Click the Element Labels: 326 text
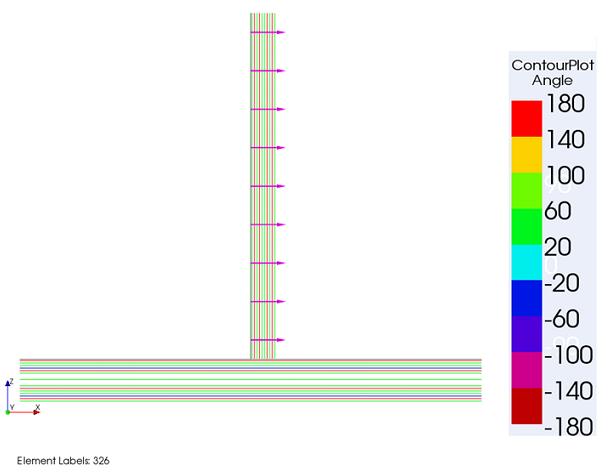Viewport: 601px width, 471px height. [63, 461]
